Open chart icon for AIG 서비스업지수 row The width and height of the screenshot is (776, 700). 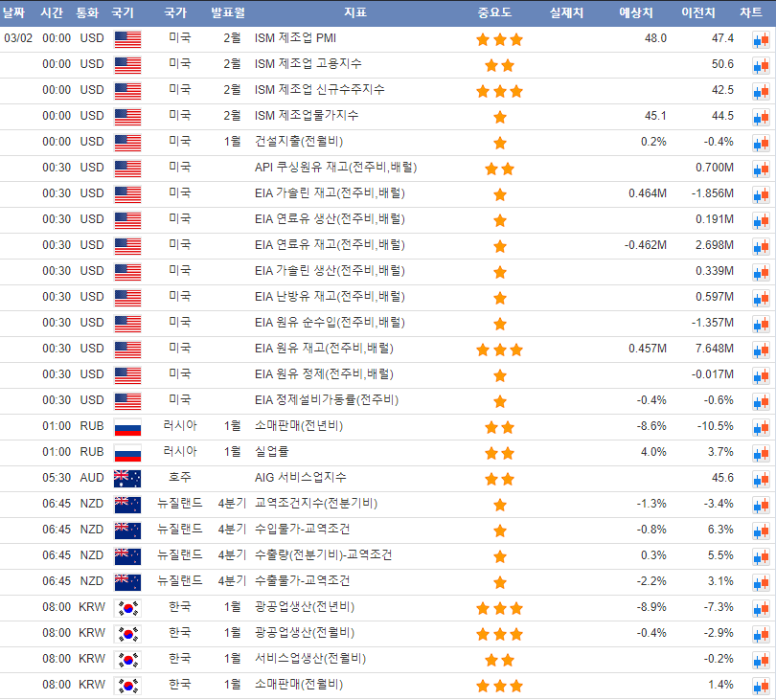click(760, 479)
